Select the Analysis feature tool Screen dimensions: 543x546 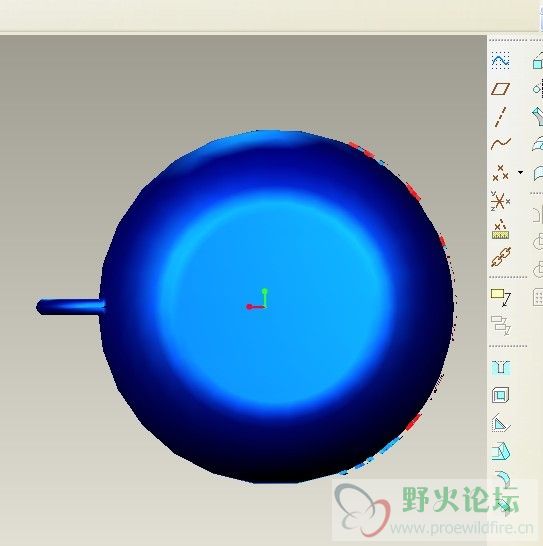(x=501, y=229)
